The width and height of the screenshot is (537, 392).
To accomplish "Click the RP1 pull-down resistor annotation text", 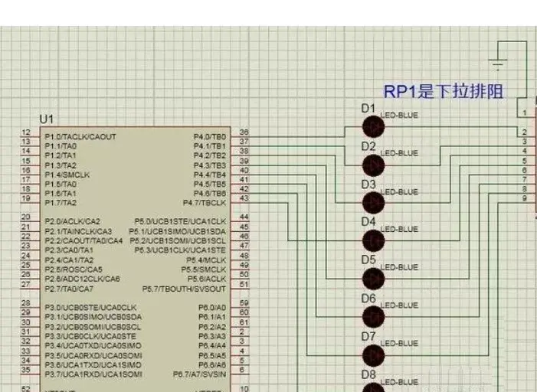I will click(x=444, y=91).
